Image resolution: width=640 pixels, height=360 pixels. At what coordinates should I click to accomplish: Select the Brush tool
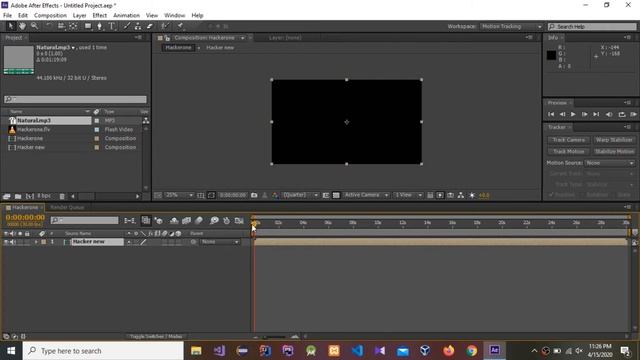click(x=127, y=26)
